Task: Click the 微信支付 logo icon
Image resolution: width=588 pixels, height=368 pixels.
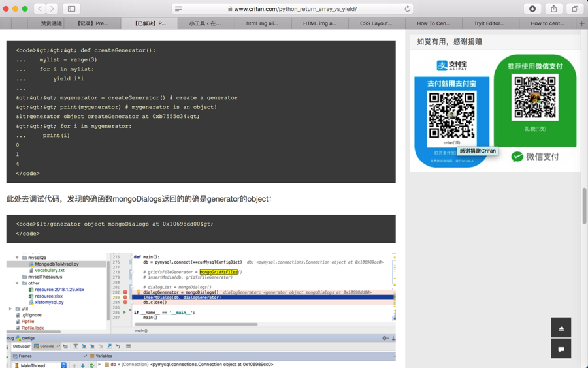Action: 517,157
